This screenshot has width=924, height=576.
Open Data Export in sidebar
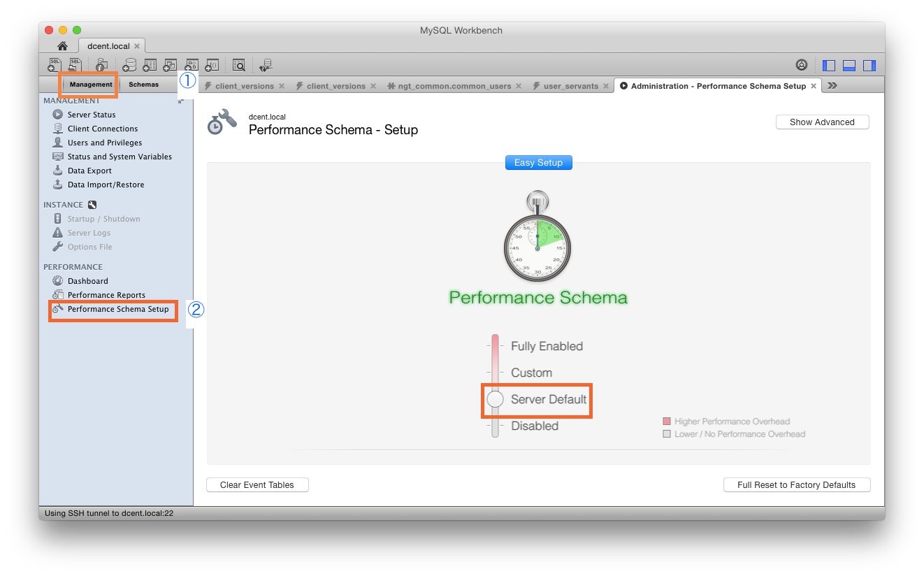pyautogui.click(x=89, y=171)
